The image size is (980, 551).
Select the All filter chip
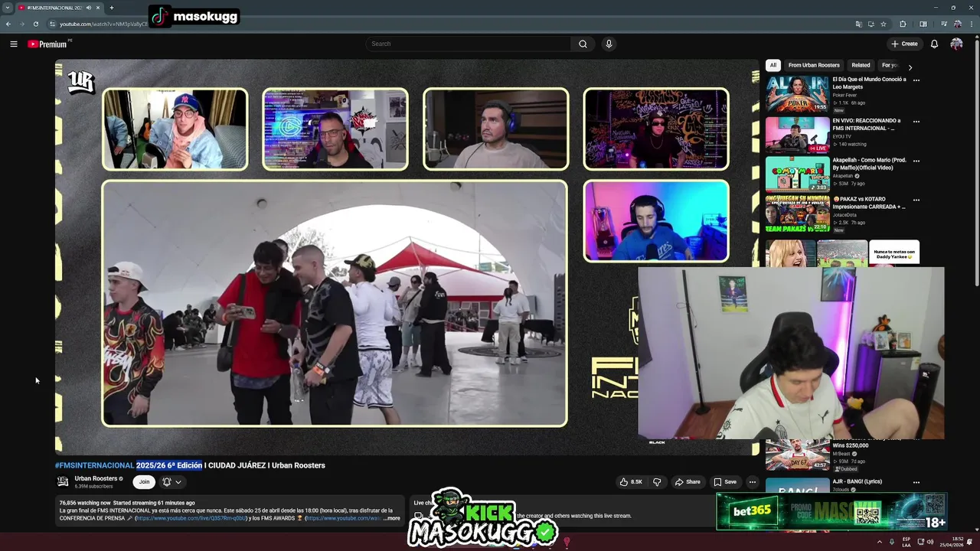tap(773, 65)
